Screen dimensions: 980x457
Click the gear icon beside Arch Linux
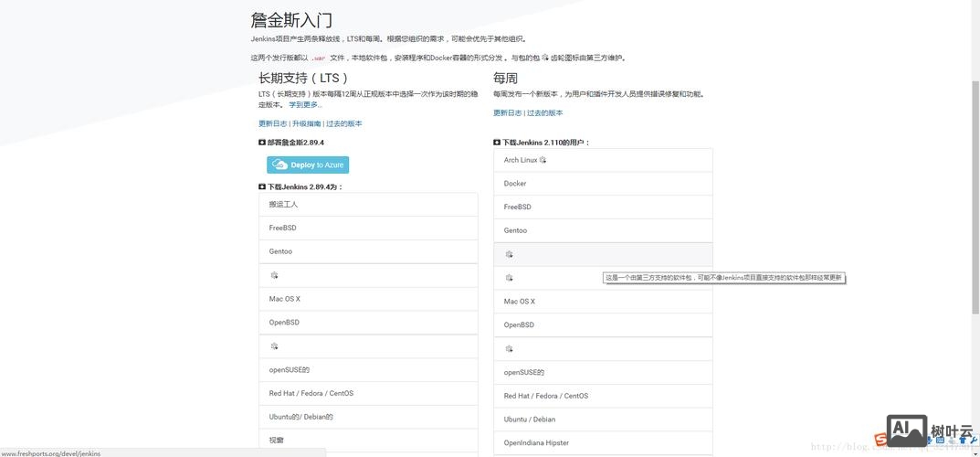pos(543,160)
